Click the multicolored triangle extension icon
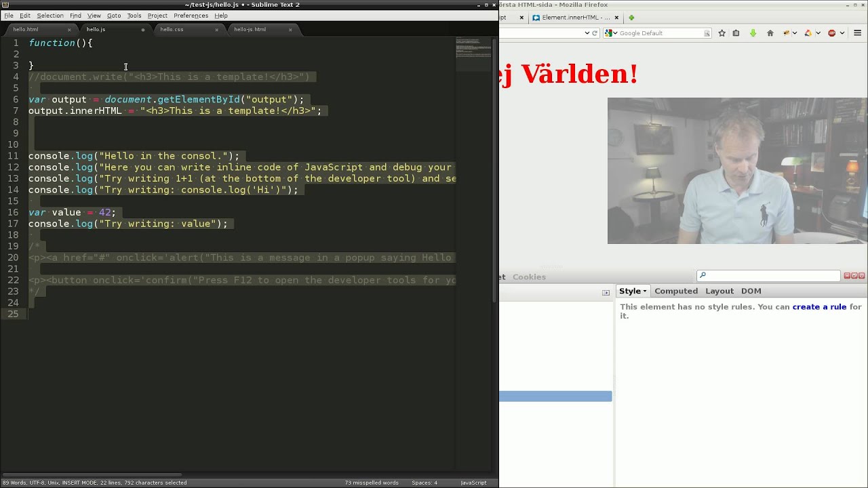This screenshot has width=868, height=488. click(808, 33)
